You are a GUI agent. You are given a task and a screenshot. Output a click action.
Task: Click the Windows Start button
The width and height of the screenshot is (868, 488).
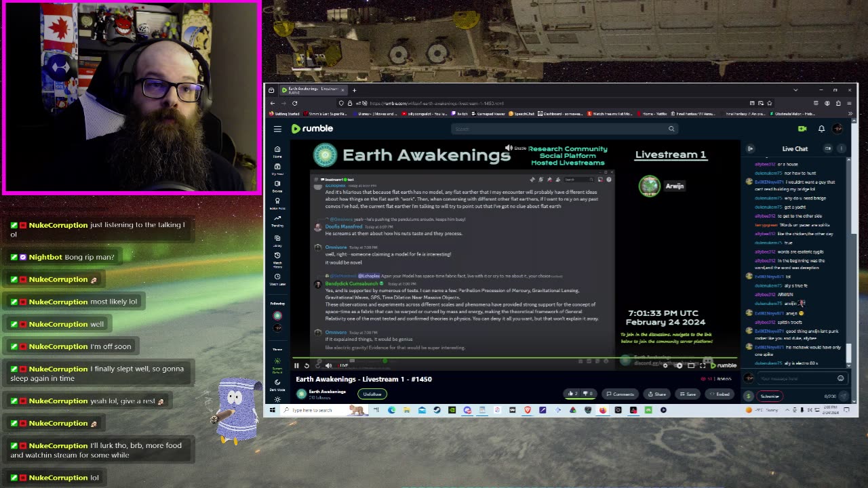273,410
